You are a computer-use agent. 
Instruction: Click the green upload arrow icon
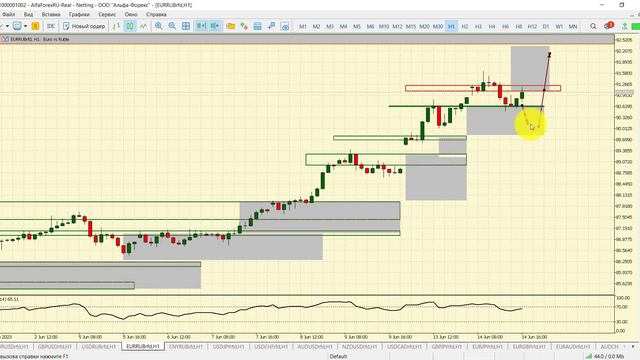(x=624, y=26)
